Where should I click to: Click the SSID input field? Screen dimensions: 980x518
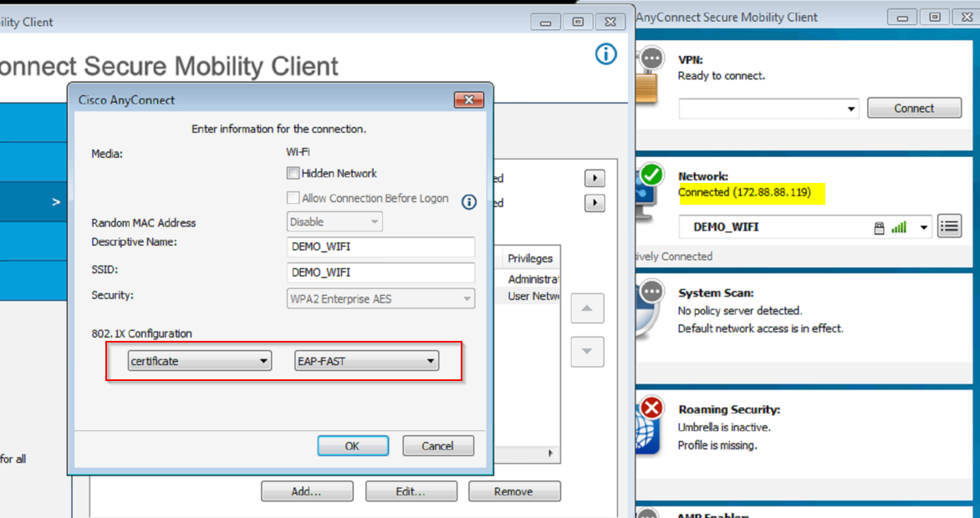380,272
